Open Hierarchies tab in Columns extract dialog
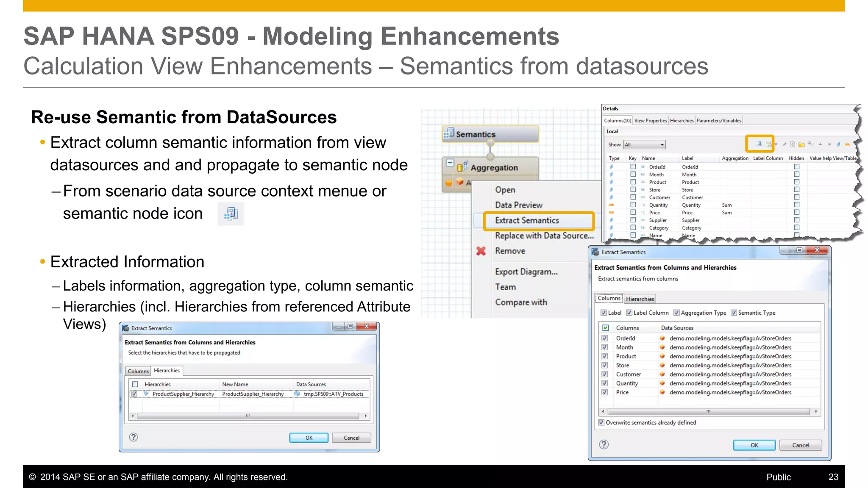 pyautogui.click(x=640, y=299)
